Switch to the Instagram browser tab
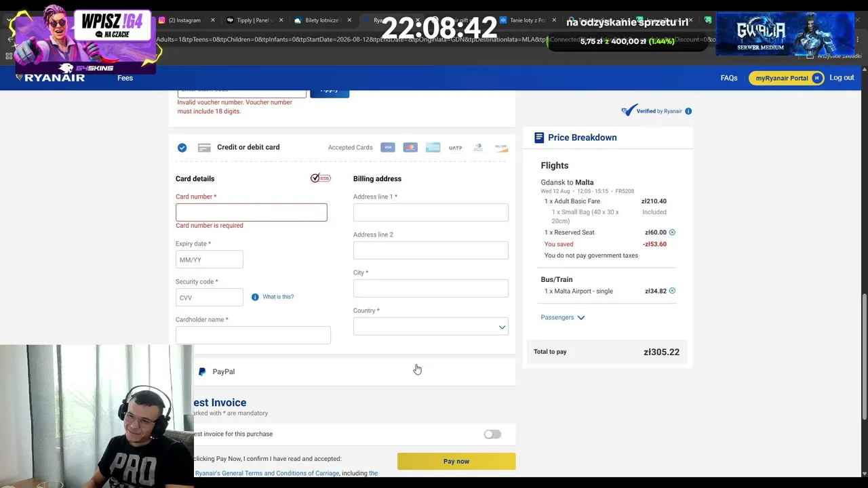The image size is (868, 488). (x=184, y=20)
